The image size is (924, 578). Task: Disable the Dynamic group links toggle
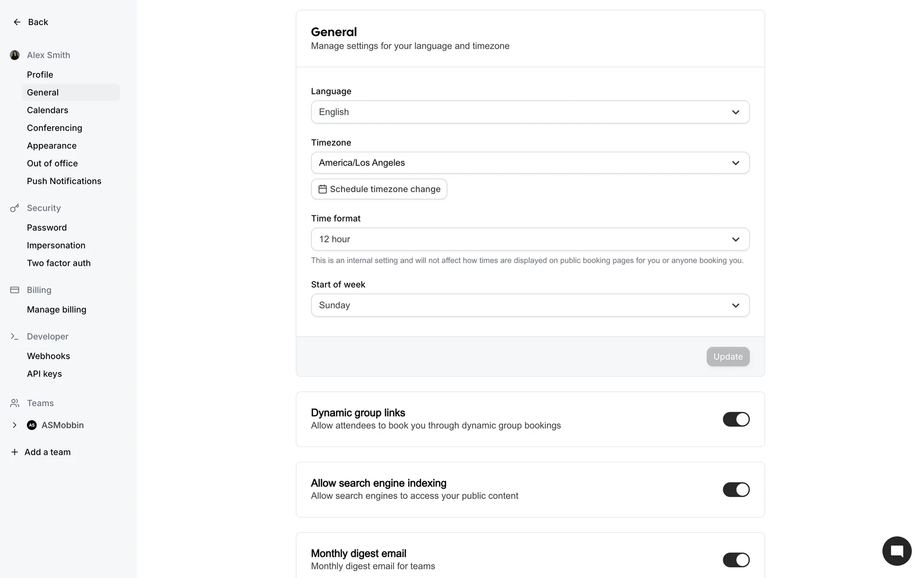[736, 420]
